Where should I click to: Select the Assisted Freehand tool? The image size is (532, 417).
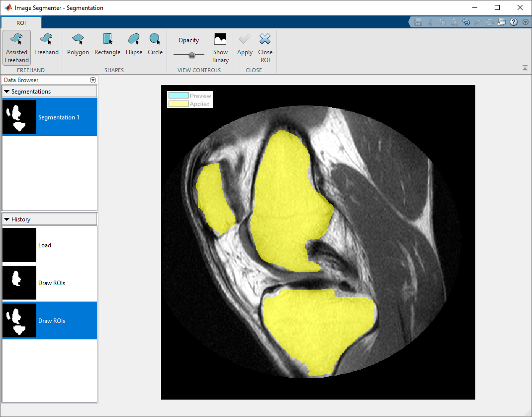coord(16,48)
